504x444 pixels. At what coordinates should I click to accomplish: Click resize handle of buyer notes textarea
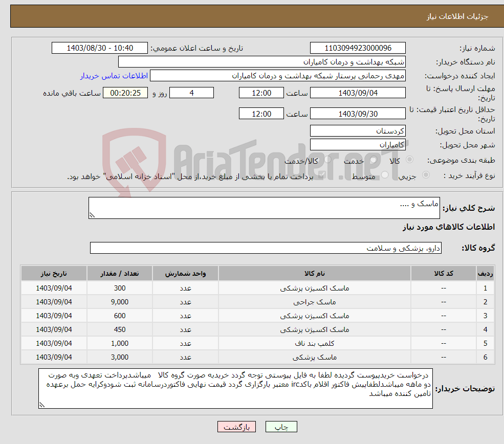coord(42,405)
